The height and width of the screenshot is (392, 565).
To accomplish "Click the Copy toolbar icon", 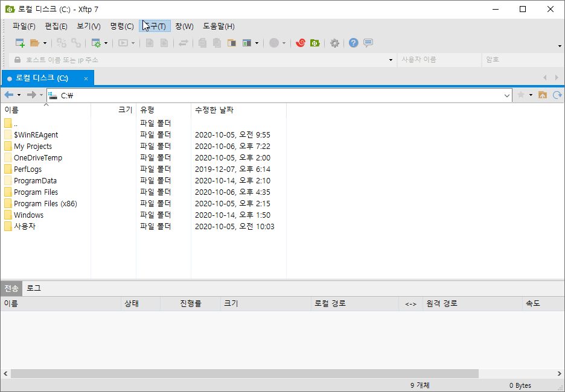I will point(202,43).
